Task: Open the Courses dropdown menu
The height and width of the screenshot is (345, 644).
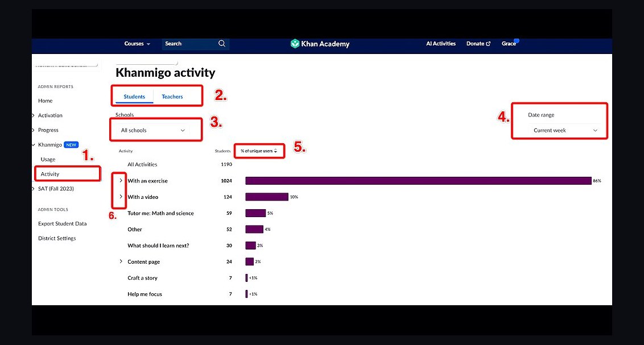Action: 137,44
